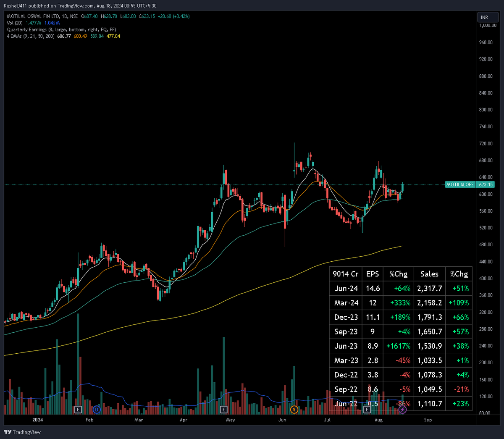
Task: Click the February E earnings marker
Action: [78, 408]
